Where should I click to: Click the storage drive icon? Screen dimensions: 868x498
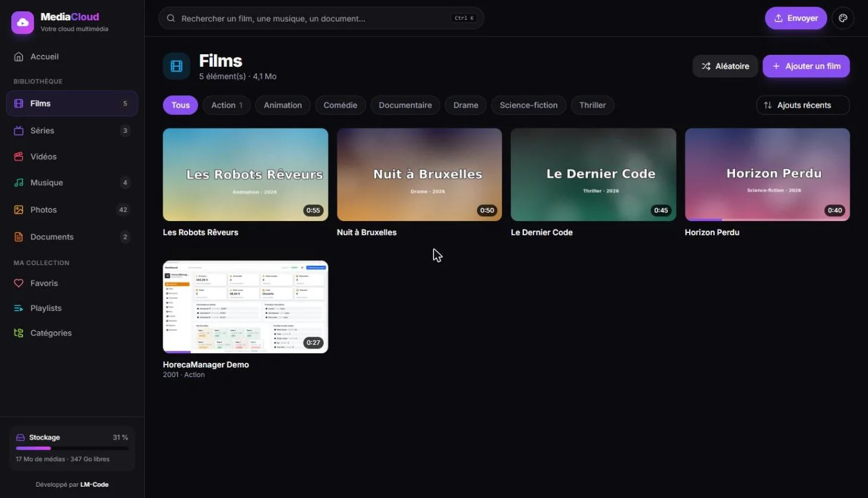click(20, 437)
